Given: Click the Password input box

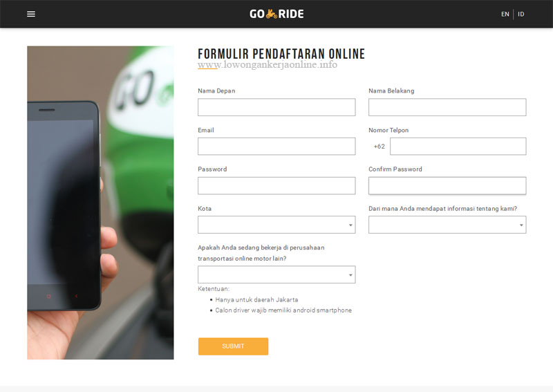Looking at the screenshot, I should (x=276, y=185).
